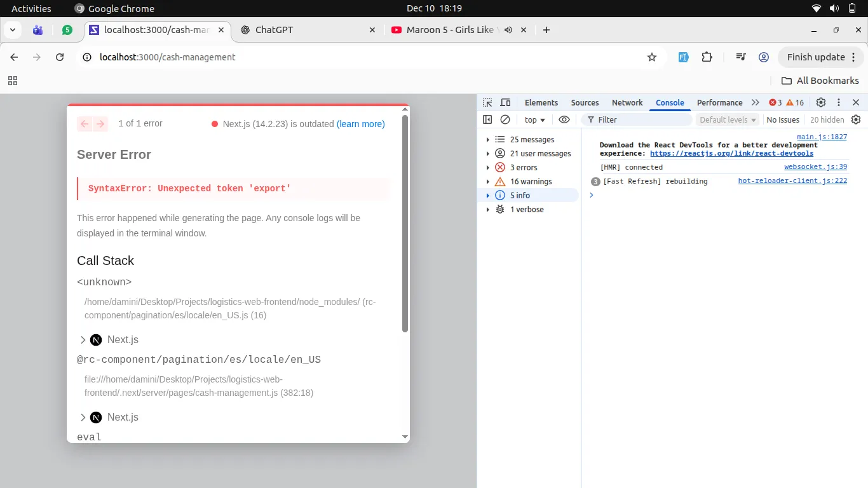The height and width of the screenshot is (488, 868).
Task: Open console settings gear beside 20 hidden
Action: [856, 119]
